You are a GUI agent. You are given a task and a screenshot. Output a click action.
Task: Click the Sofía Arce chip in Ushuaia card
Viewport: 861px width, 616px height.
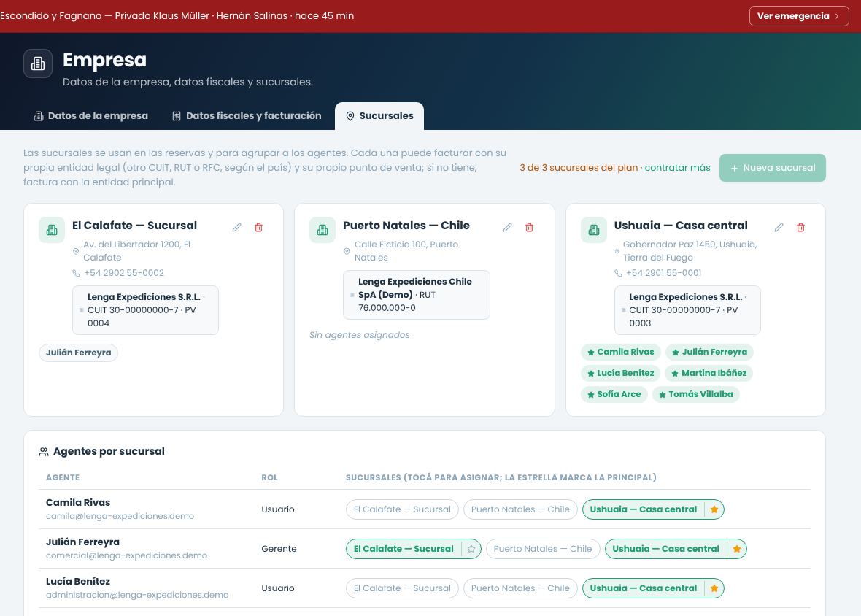614,394
